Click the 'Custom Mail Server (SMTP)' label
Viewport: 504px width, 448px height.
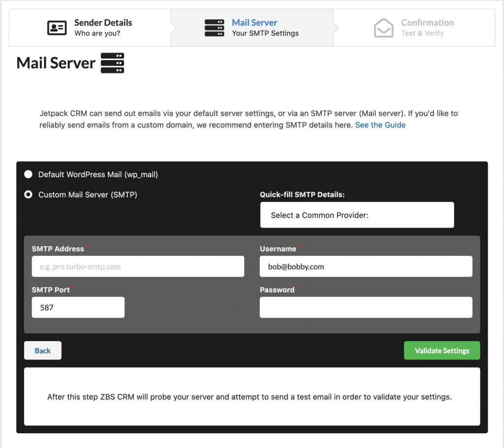click(88, 194)
